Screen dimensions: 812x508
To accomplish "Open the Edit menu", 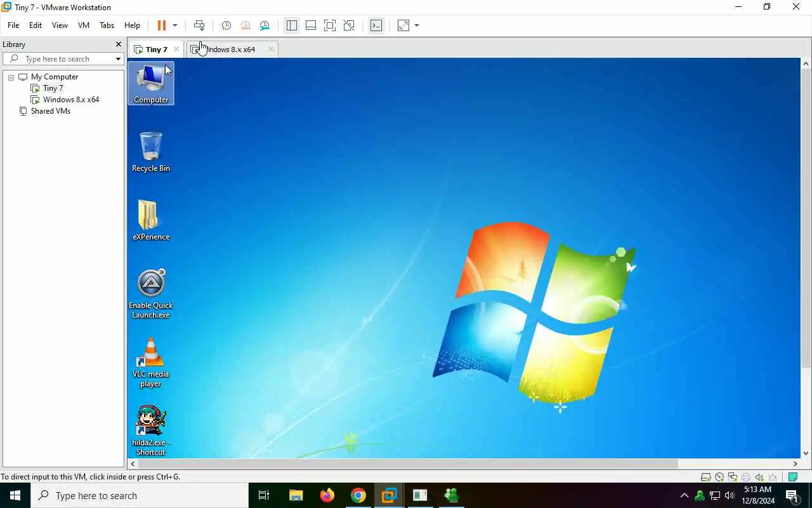I will [x=36, y=25].
